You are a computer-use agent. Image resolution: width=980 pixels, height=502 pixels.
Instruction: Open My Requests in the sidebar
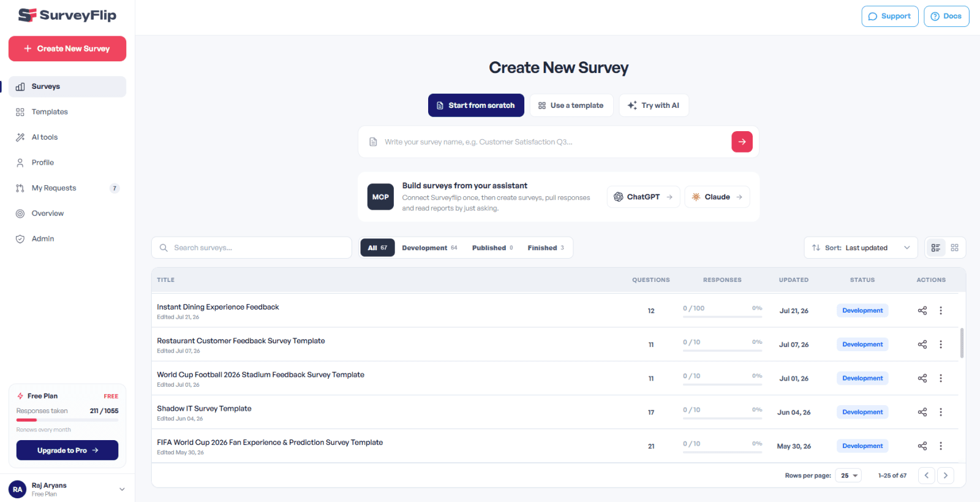pos(67,188)
